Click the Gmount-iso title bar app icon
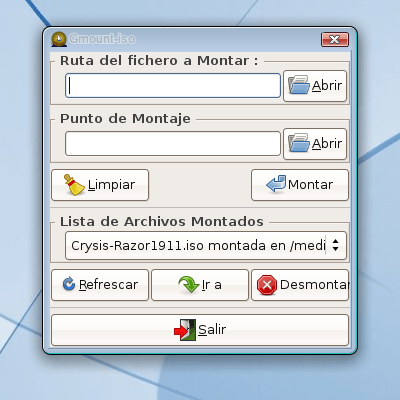Image resolution: width=400 pixels, height=400 pixels. (59, 39)
